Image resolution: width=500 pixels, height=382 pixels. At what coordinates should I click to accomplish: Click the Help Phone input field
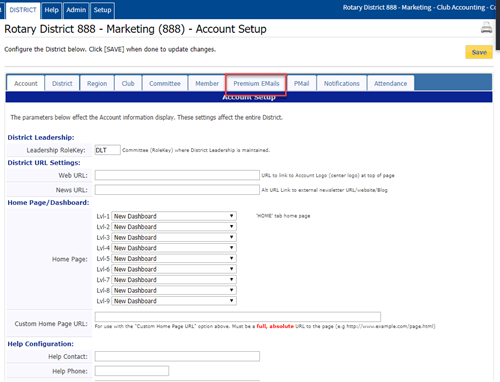132,371
